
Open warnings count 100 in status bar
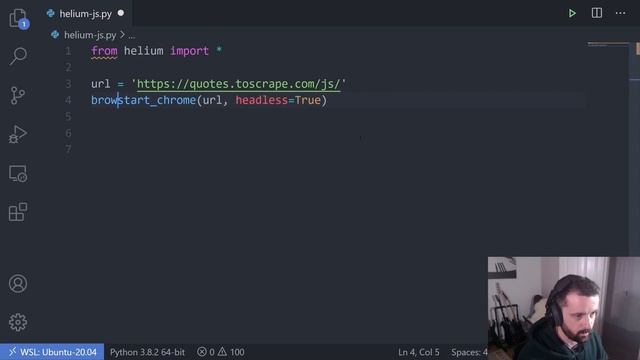point(231,352)
